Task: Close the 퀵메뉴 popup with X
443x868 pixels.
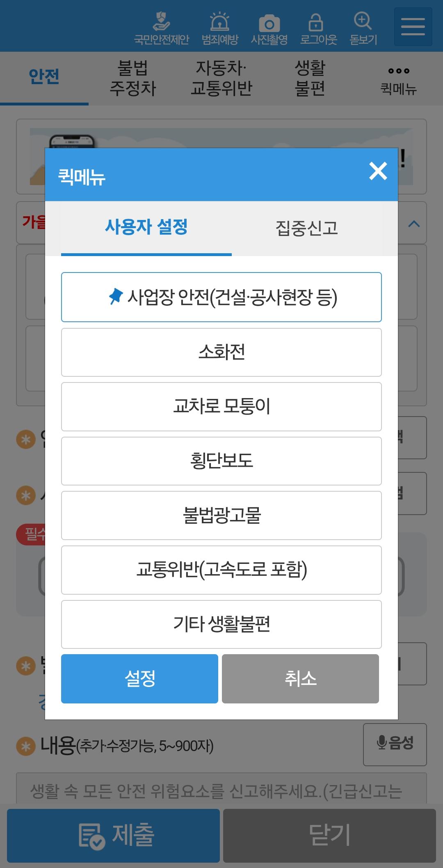Action: pyautogui.click(x=378, y=171)
